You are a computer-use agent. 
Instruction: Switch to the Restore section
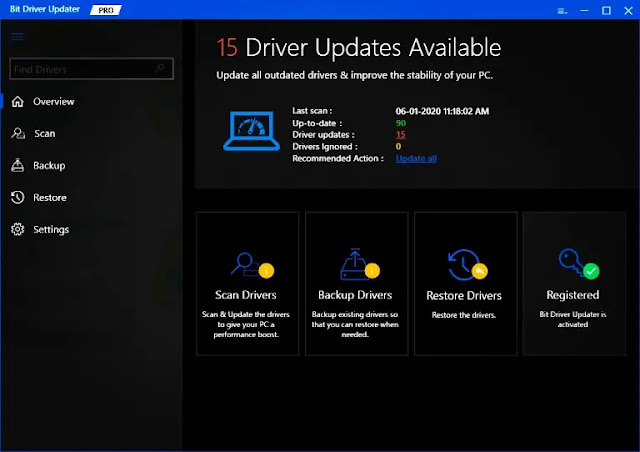(50, 198)
